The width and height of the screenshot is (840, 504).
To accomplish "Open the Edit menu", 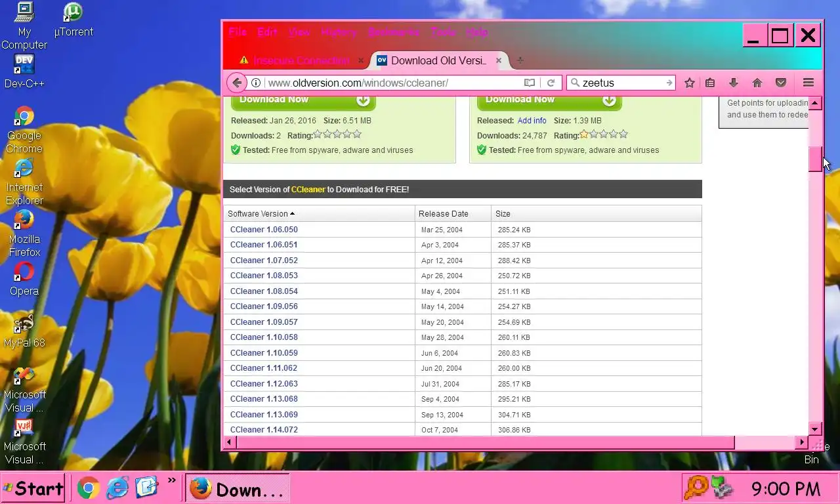I will click(x=267, y=32).
